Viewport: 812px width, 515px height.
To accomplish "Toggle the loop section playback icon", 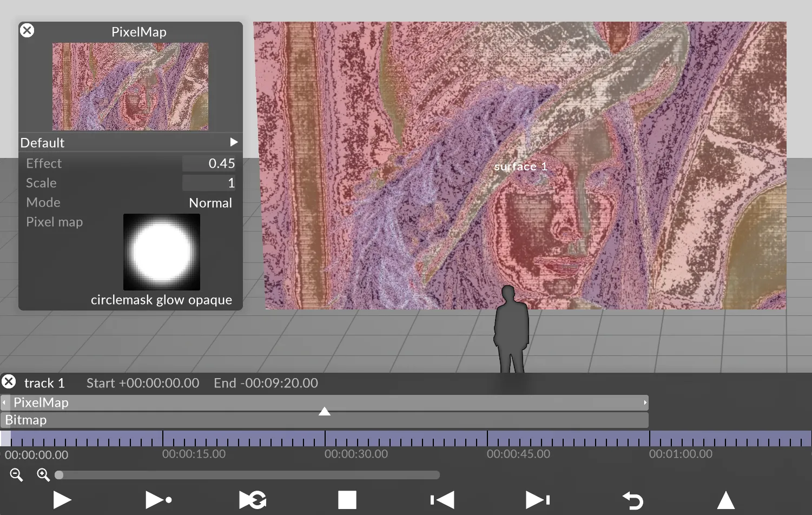I will click(253, 500).
